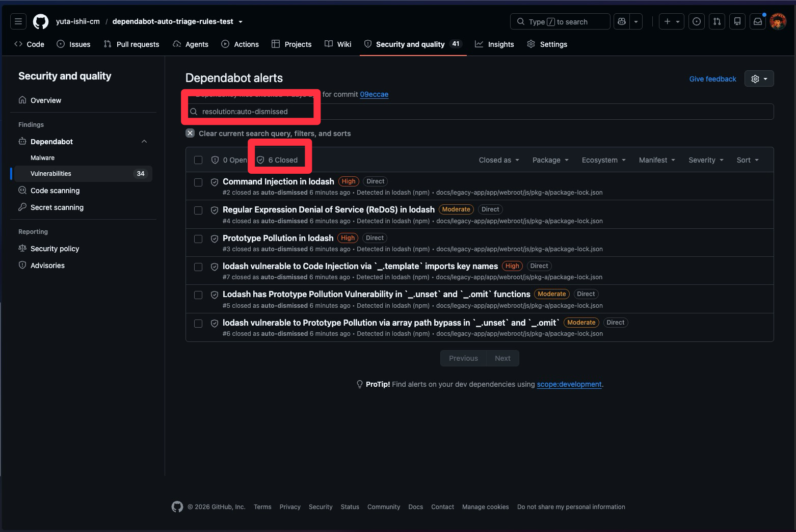Open pull requests icon in top bar
This screenshot has height=532, width=796.
(717, 21)
